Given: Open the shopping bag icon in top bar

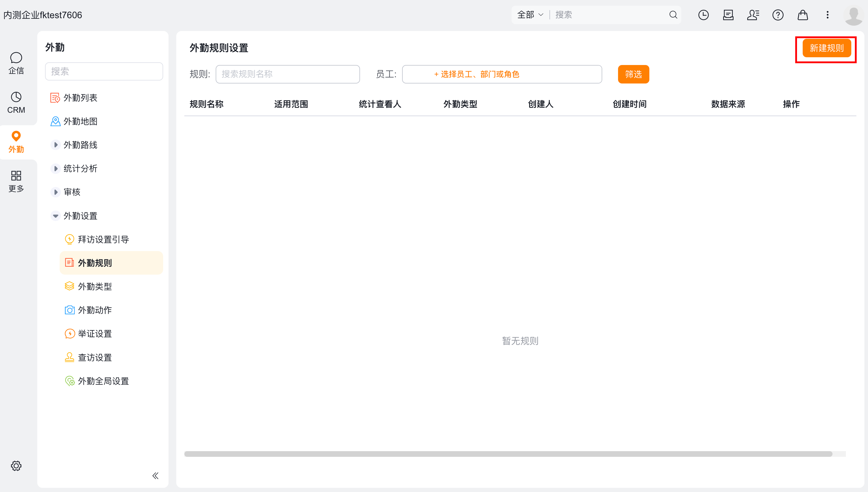Looking at the screenshot, I should pos(802,15).
